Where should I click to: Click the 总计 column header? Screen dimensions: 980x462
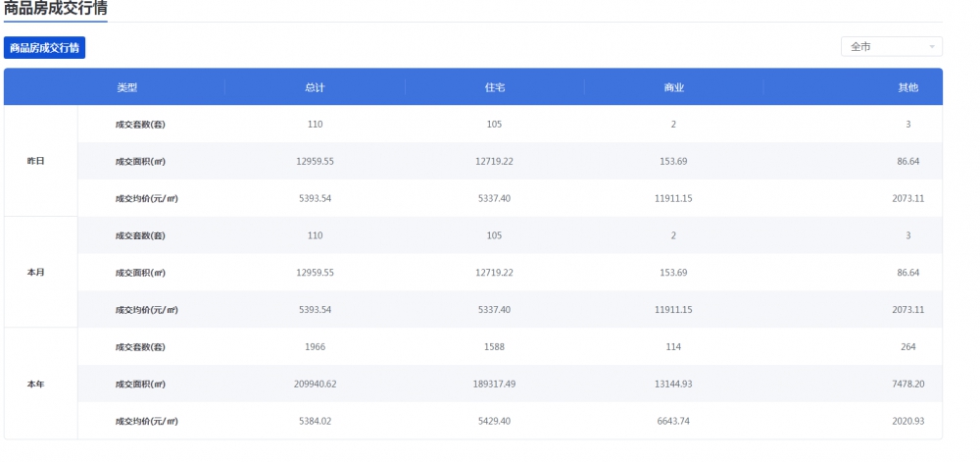315,88
